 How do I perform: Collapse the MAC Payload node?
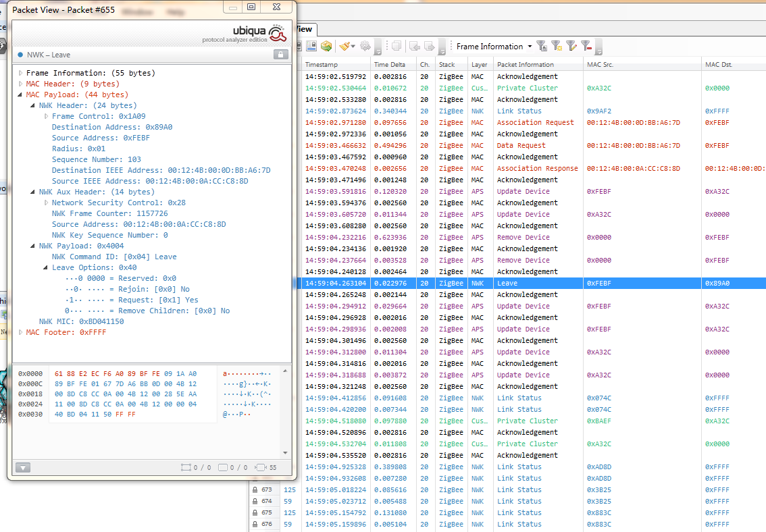pyautogui.click(x=21, y=95)
